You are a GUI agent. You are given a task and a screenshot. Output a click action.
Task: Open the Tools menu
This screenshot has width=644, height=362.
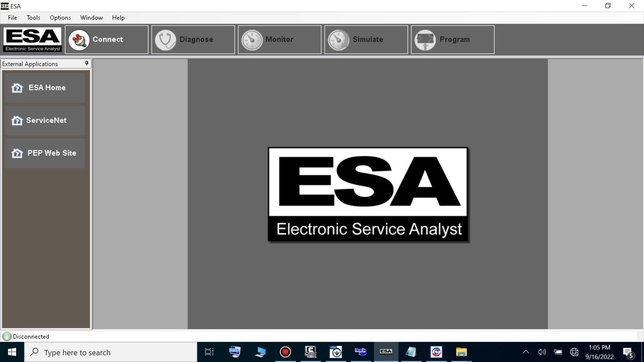[33, 18]
